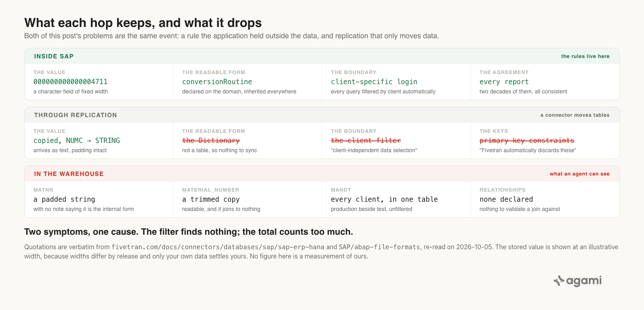
Task: Click the "MANDT" label
Action: click(341, 190)
